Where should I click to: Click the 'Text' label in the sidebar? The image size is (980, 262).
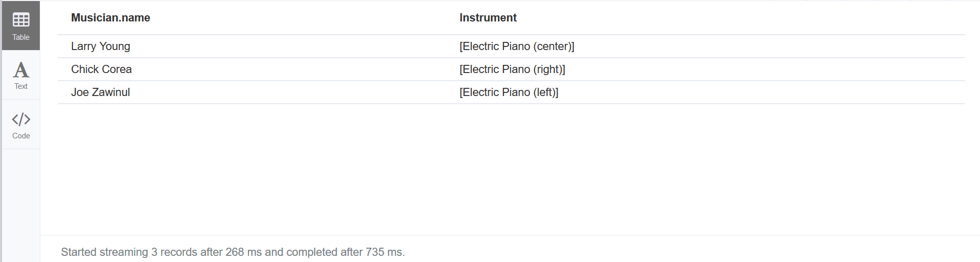tap(21, 86)
